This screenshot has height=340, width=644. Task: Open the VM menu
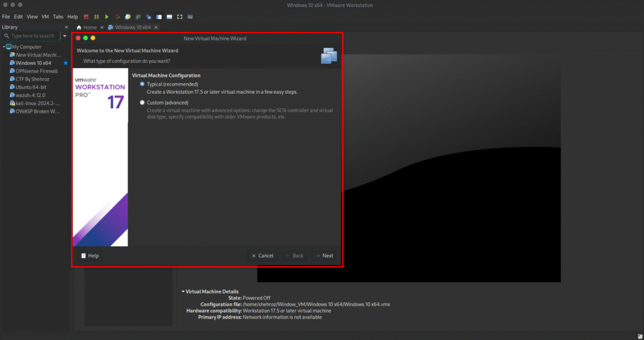pyautogui.click(x=45, y=17)
